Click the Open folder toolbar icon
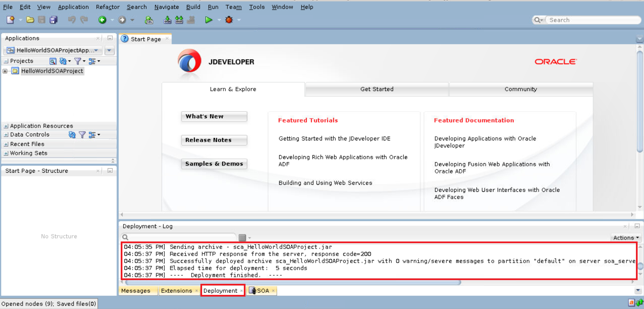Screen dimensions: 644x309 [30, 20]
